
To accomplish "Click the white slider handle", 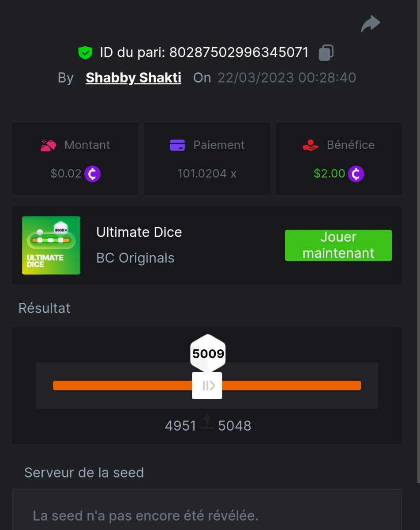I will tap(207, 386).
